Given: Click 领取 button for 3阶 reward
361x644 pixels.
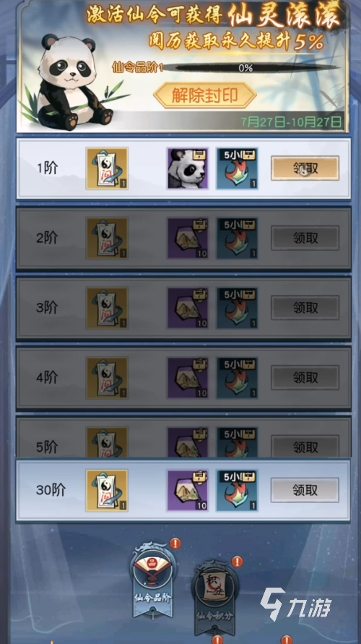Looking at the screenshot, I should pyautogui.click(x=305, y=308).
